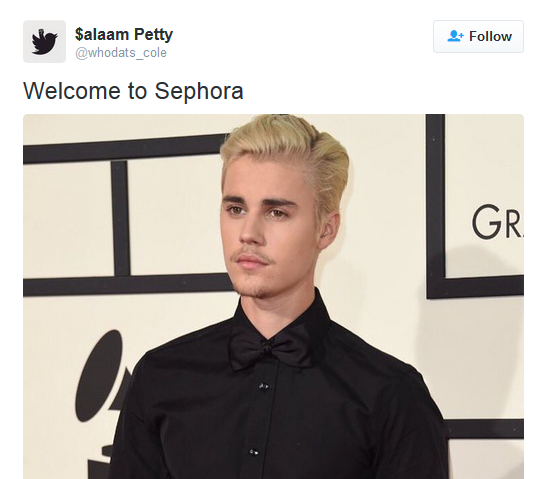Click the lower shirt button in the photo
The height and width of the screenshot is (479, 548).
coord(254,452)
